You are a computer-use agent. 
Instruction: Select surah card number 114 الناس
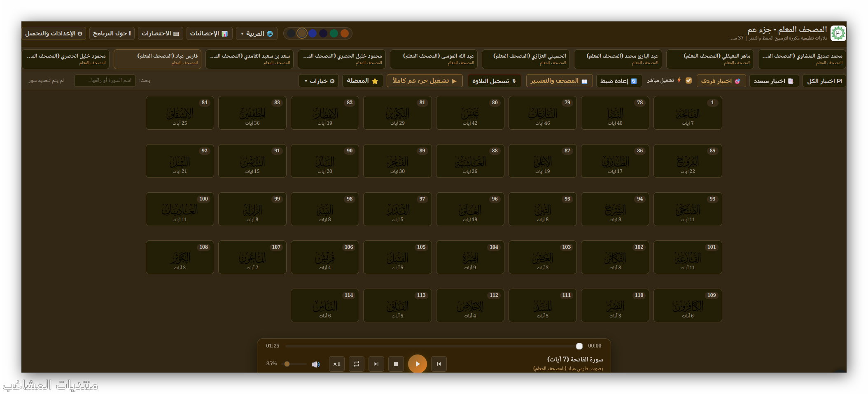click(325, 305)
